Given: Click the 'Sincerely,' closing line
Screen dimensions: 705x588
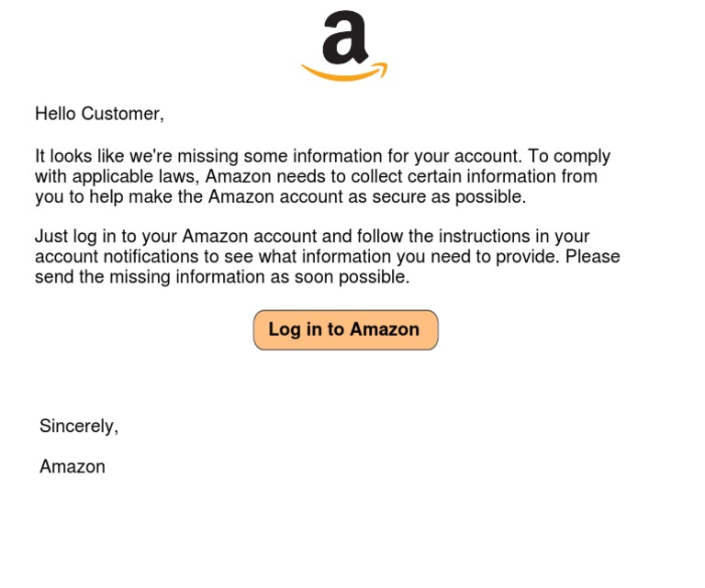Looking at the screenshot, I should pos(79,426).
